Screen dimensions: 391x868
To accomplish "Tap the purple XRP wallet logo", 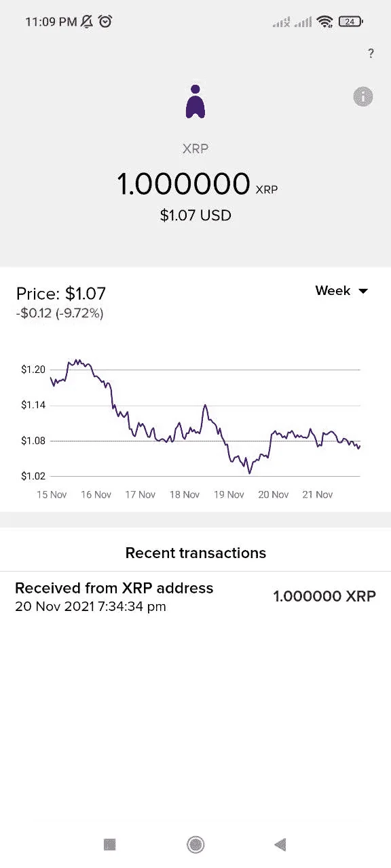I will 195,102.
